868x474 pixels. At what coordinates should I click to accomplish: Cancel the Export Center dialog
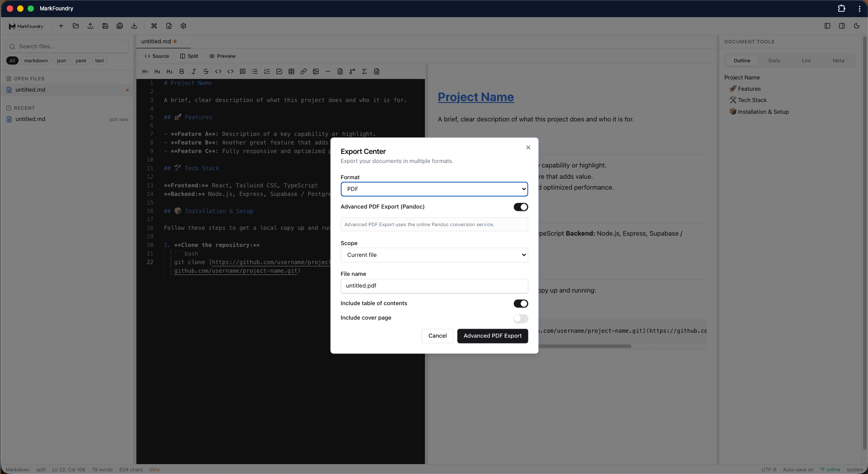point(437,336)
